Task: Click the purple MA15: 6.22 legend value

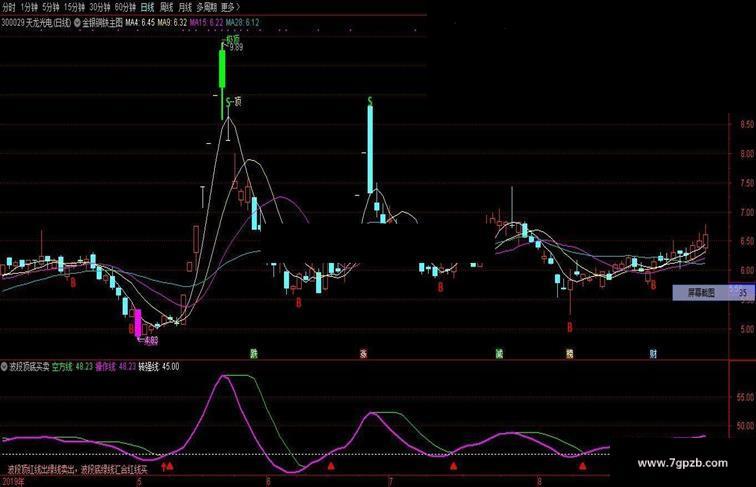Action: coord(206,22)
